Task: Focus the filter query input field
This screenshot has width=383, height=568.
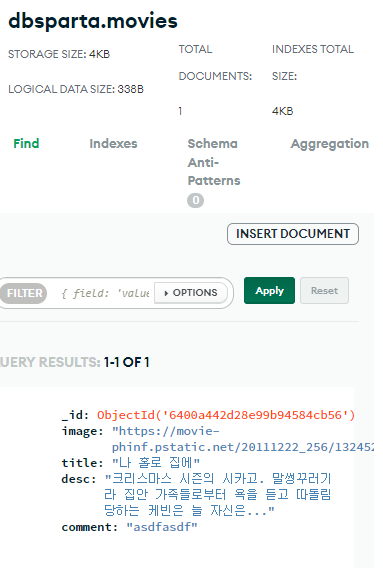Action: click(x=105, y=293)
